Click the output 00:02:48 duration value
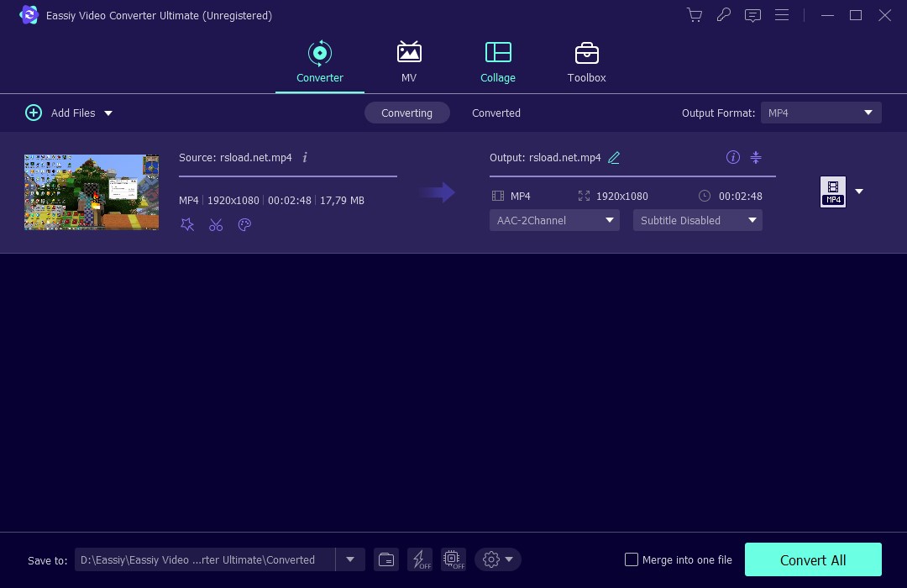The image size is (907, 588). tap(741, 197)
